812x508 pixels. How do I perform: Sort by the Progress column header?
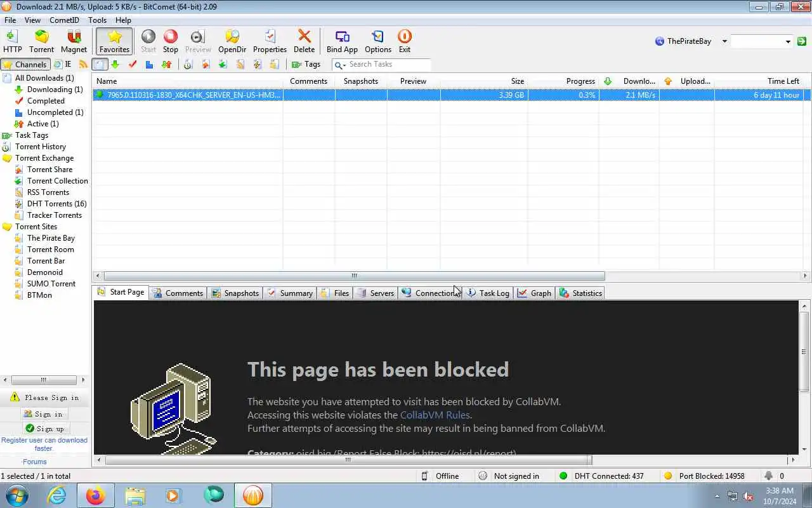tap(563, 81)
